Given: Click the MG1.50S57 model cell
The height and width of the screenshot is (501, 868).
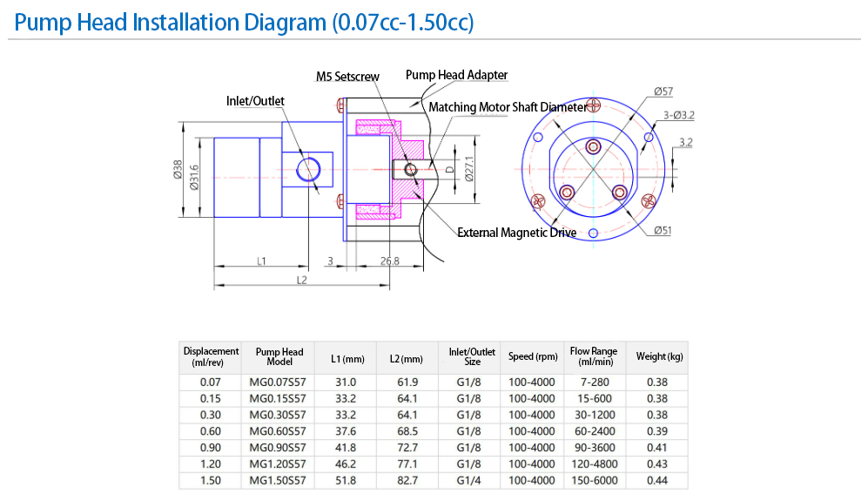Looking at the screenshot, I should pos(278,480).
